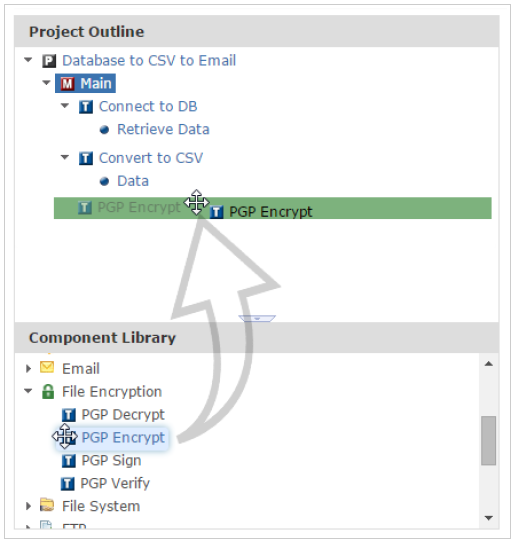Click the splitter handle above Component Library
Viewport: 515px width, 543px height.
click(x=257, y=318)
